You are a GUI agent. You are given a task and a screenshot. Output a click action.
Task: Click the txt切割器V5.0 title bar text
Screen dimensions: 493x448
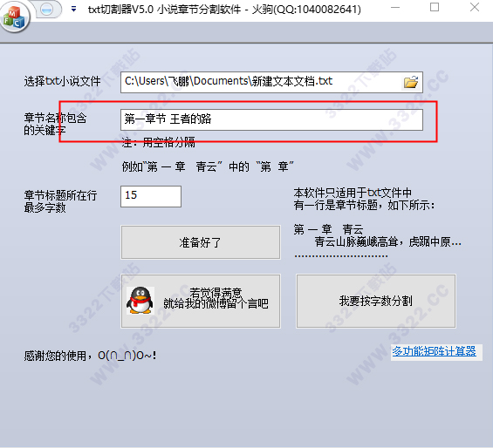[x=224, y=10]
